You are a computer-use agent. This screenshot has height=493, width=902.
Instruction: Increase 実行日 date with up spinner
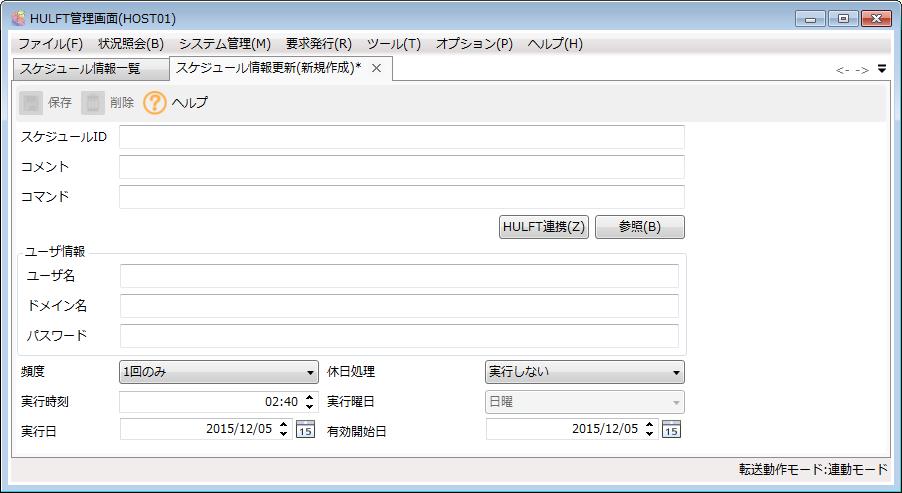click(283, 425)
